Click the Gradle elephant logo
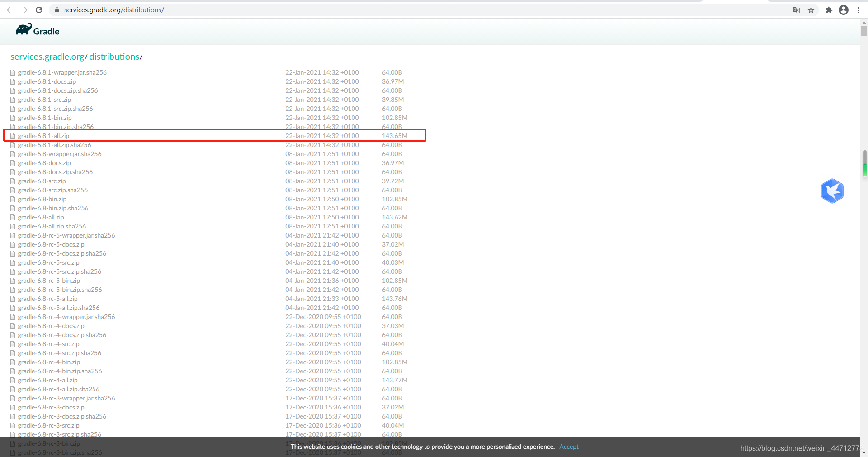Viewport: 868px width, 457px height. pos(24,29)
